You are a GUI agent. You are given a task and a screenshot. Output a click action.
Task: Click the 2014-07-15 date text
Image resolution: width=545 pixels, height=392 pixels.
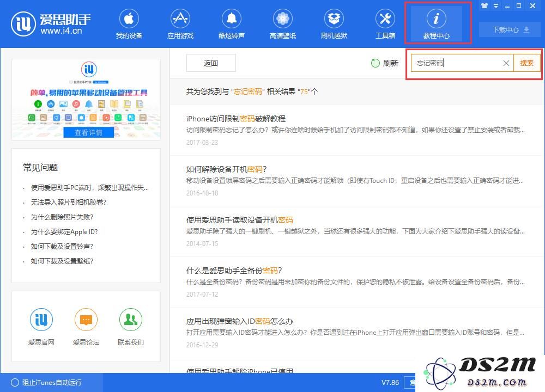point(202,244)
